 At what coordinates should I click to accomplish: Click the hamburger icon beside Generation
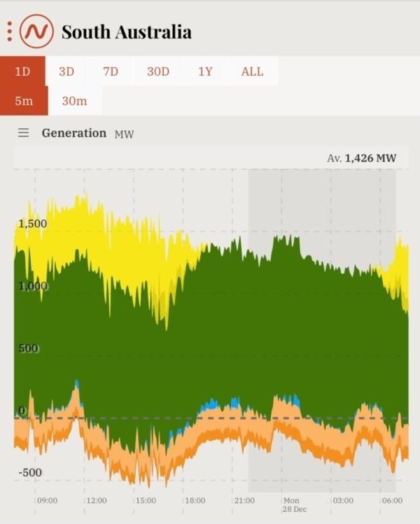[x=24, y=133]
